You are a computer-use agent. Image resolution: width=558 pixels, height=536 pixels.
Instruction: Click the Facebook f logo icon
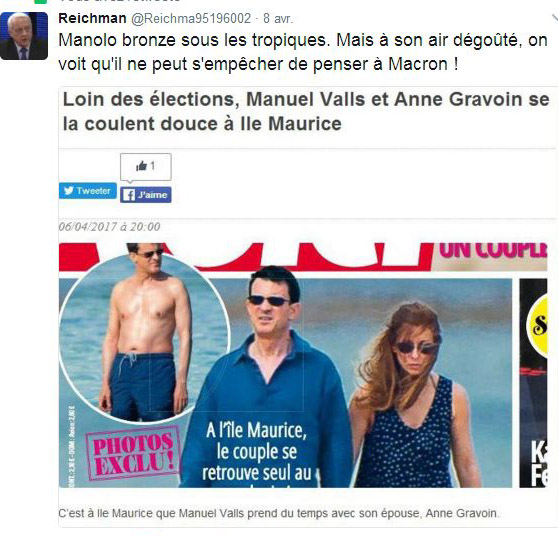129,195
